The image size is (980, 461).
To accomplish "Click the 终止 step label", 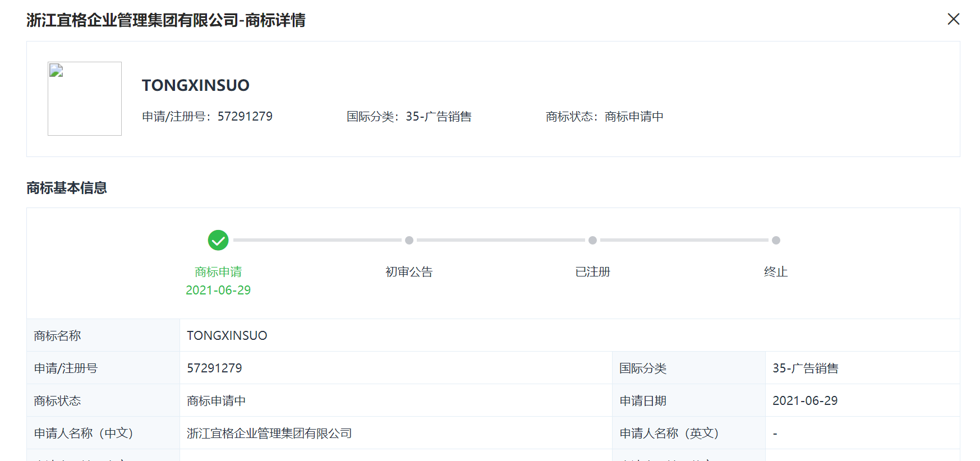I will [776, 272].
